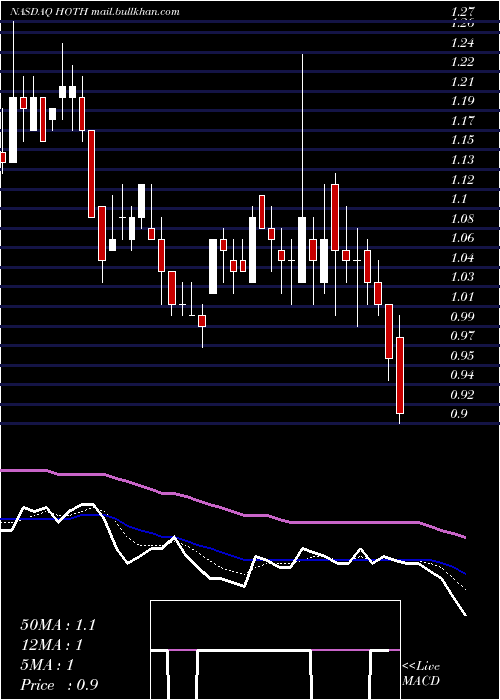The image size is (500, 700).
Task: Click the 0.99 price axis label
Action: point(462,317)
